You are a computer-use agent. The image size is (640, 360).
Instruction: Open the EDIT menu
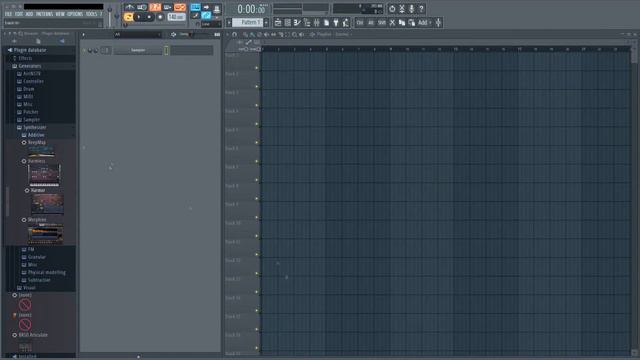pyautogui.click(x=19, y=14)
